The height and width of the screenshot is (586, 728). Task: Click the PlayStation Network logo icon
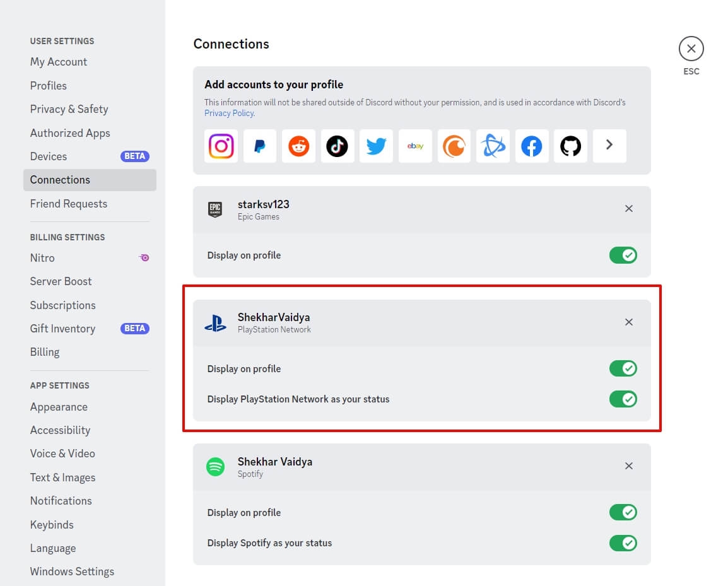pyautogui.click(x=215, y=323)
